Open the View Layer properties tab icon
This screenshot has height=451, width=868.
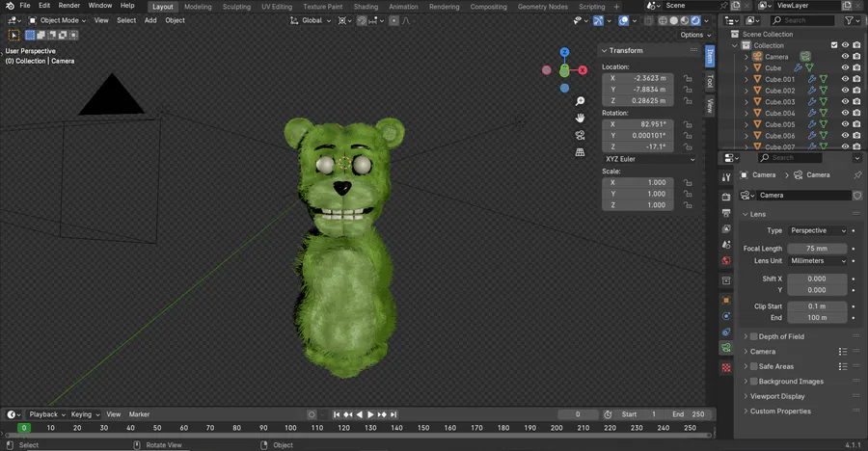click(x=726, y=228)
